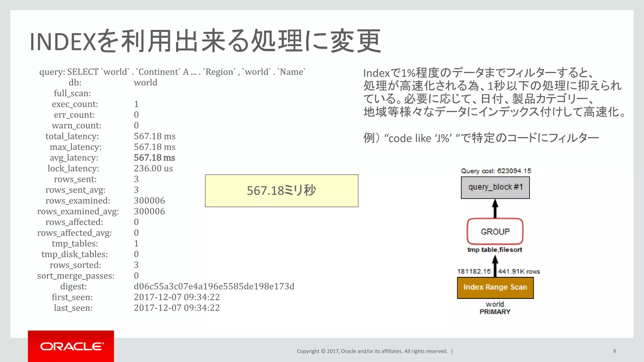
Task: Click the 441.91K rows label
Action: (519, 271)
